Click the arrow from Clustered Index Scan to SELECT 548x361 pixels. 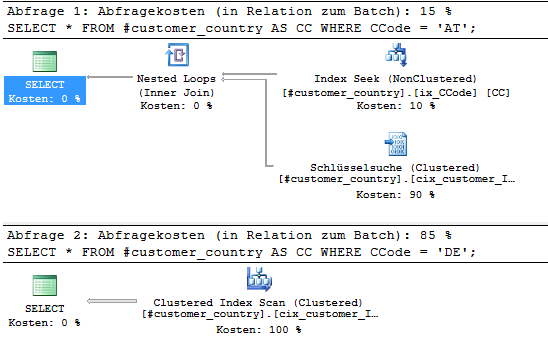click(x=112, y=301)
